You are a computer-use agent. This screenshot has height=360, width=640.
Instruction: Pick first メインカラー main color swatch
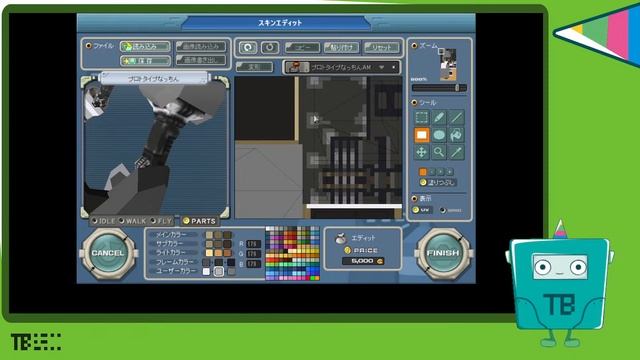209,235
